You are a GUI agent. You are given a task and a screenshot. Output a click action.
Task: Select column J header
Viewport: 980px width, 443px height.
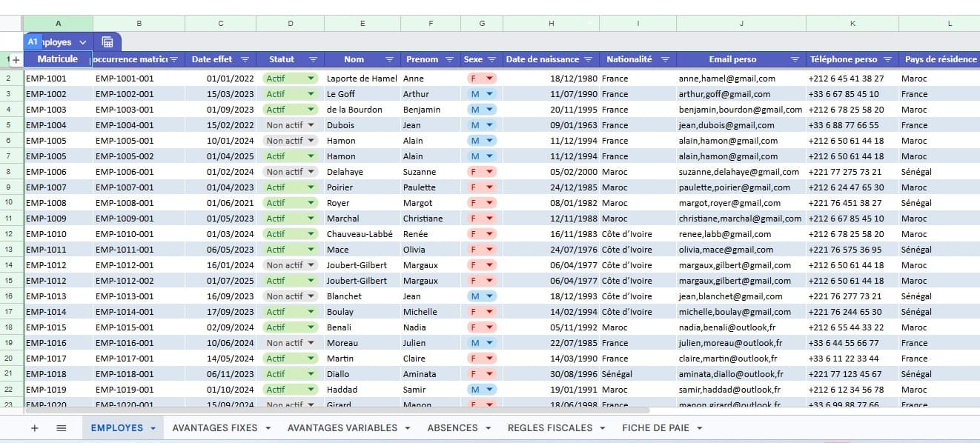[741, 24]
